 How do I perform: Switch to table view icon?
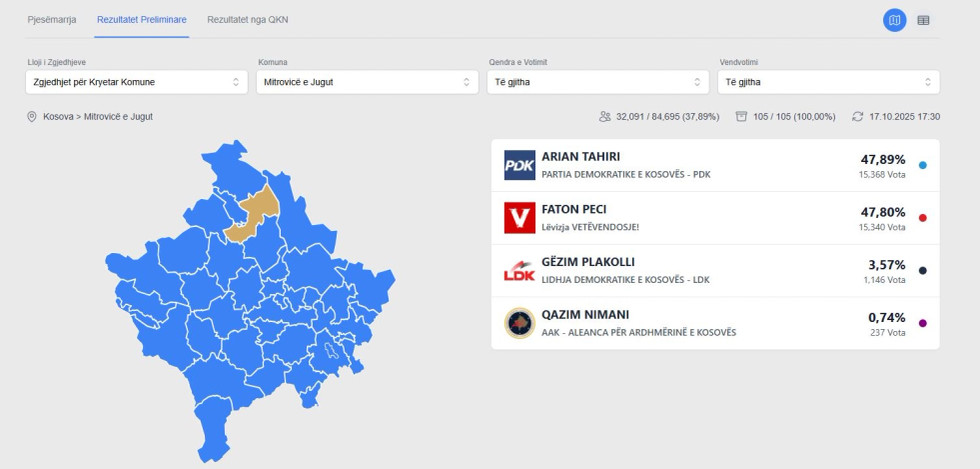[923, 20]
